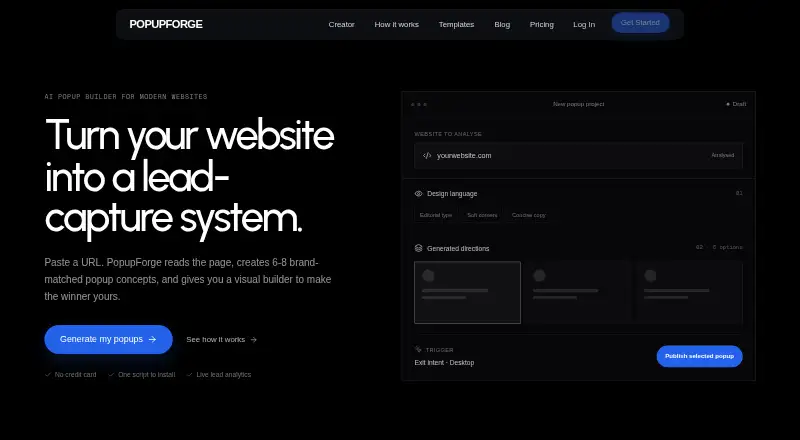Screen dimensions: 800x440
Task: Click the See how it works link
Action: tap(221, 339)
